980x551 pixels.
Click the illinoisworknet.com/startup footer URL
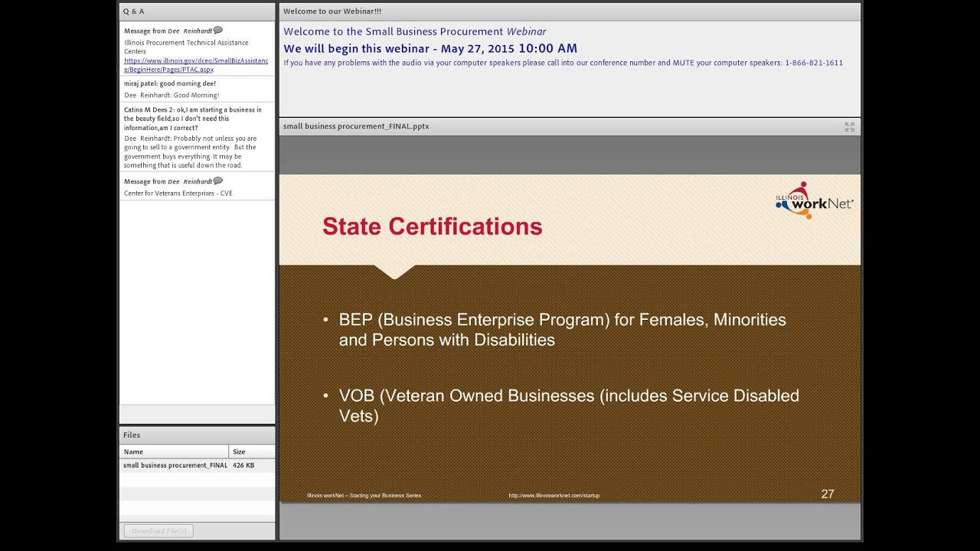pyautogui.click(x=554, y=495)
